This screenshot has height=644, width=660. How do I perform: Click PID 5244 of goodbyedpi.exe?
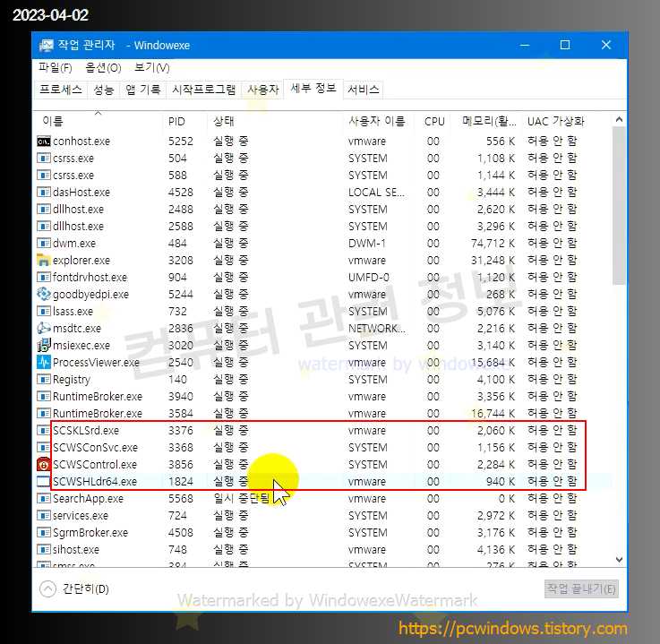(x=181, y=294)
